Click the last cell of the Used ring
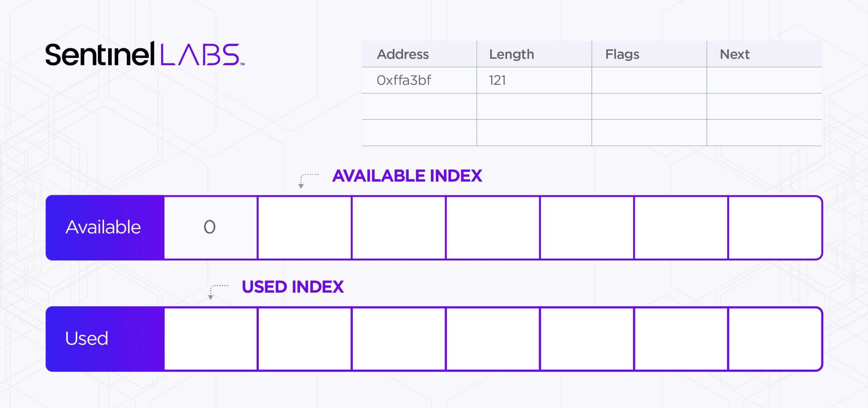This screenshot has width=868, height=408. point(775,338)
